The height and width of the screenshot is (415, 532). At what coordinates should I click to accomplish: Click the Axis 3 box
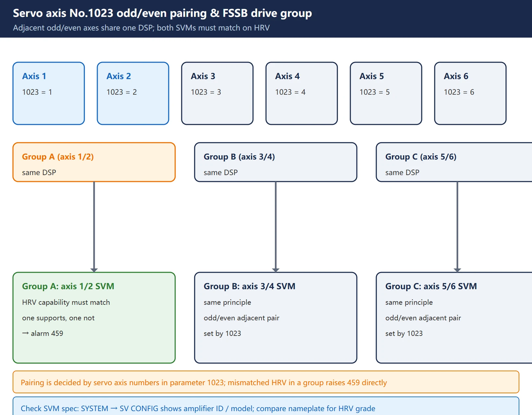pos(217,93)
